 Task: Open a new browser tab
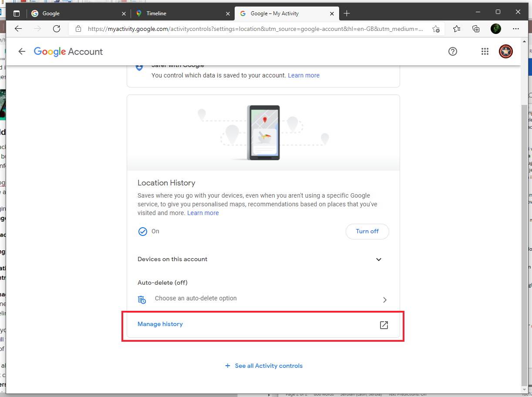click(347, 13)
